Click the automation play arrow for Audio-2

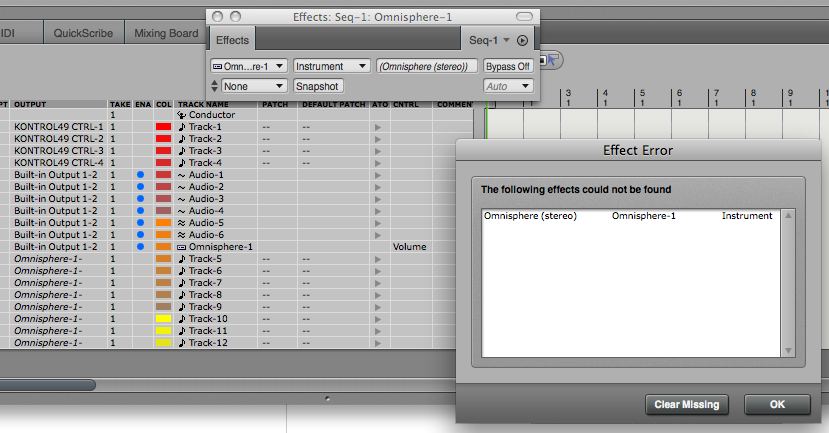377,187
